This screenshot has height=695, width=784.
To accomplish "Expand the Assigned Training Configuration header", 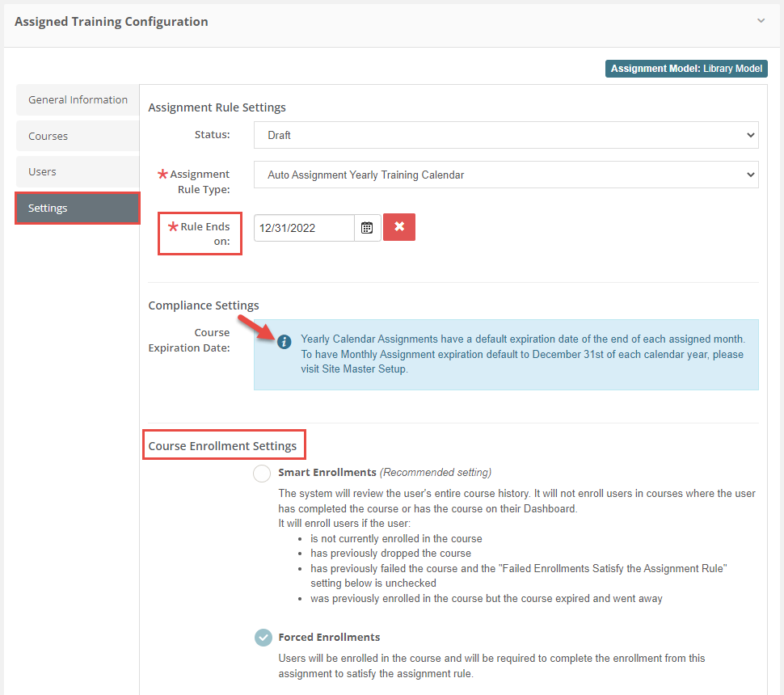I will coord(111,21).
